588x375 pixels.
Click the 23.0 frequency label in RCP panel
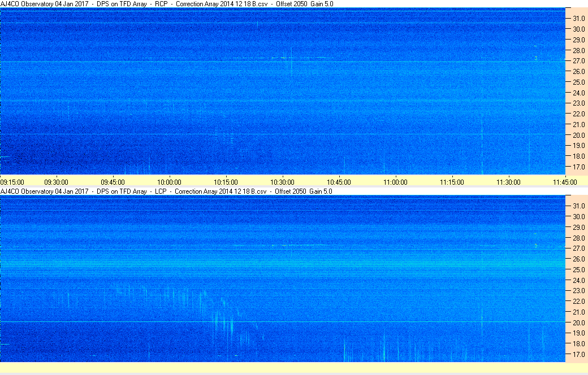coord(578,103)
